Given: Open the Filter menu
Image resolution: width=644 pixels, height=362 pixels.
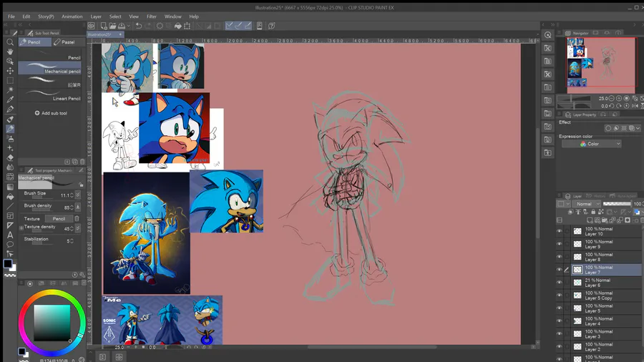Looking at the screenshot, I should click(x=152, y=16).
